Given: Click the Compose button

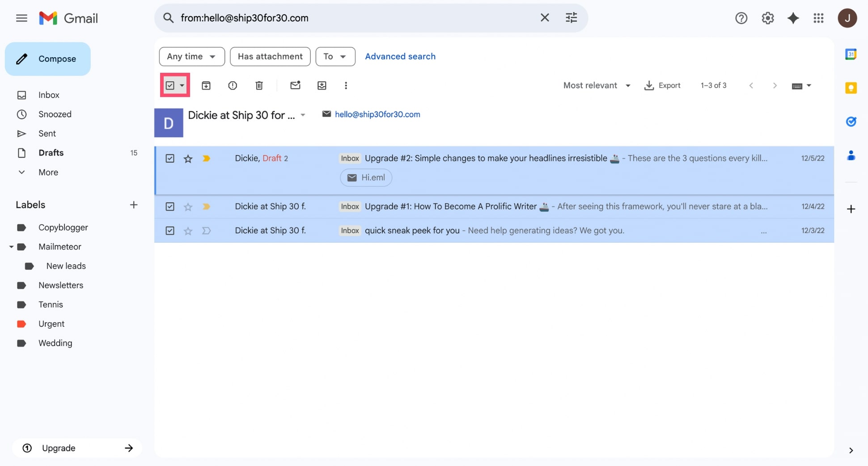Looking at the screenshot, I should (x=48, y=59).
